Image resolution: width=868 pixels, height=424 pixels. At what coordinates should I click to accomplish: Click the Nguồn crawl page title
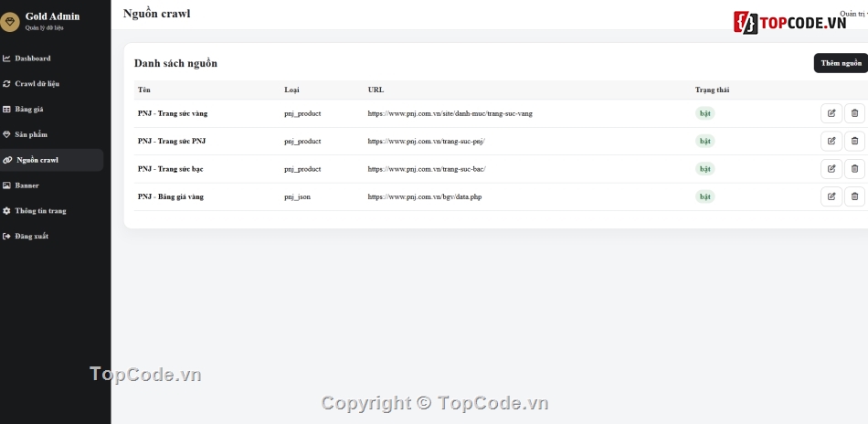(156, 14)
